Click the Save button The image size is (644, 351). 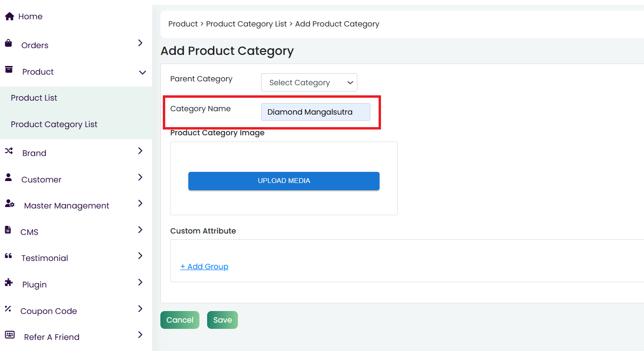[x=222, y=320]
